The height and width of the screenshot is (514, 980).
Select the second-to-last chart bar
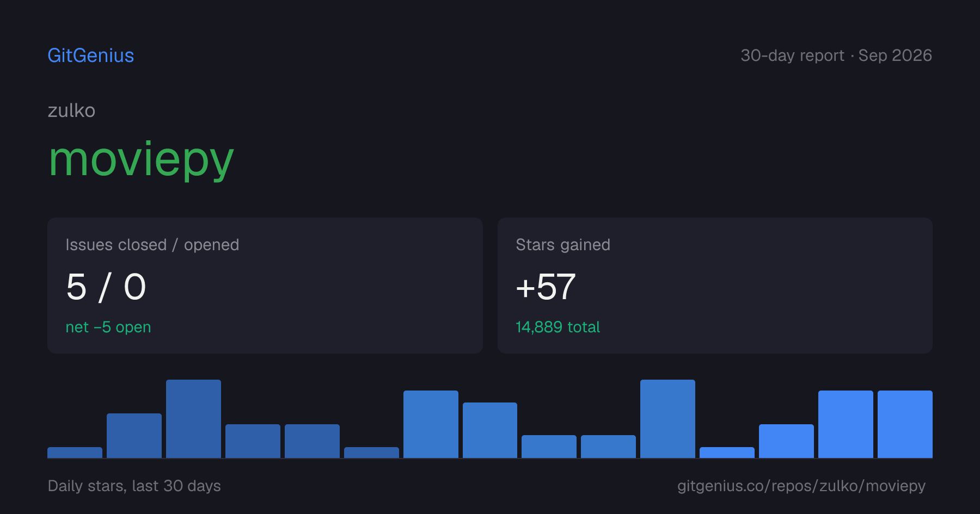coord(846,424)
